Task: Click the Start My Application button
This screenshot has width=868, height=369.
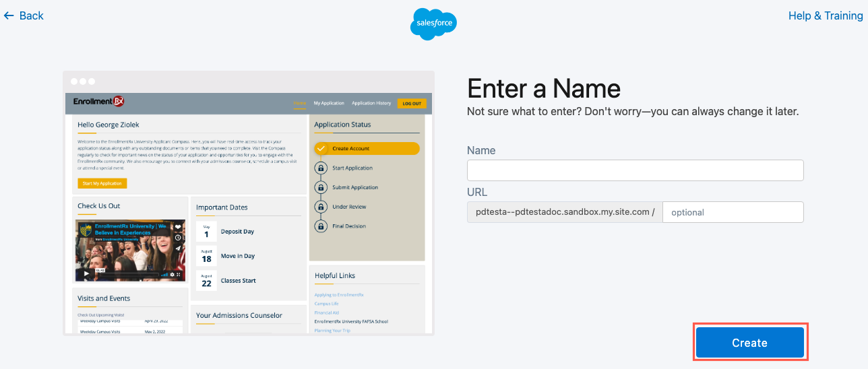Action: [102, 183]
